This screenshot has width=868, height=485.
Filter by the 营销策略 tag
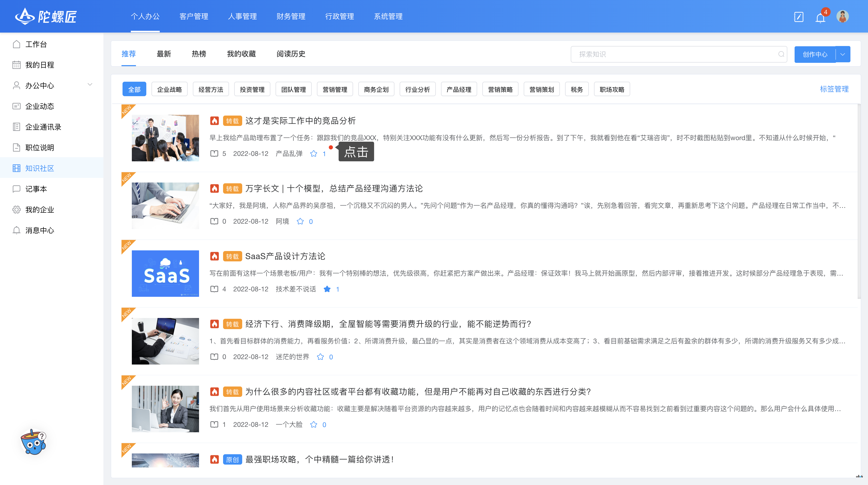point(500,89)
